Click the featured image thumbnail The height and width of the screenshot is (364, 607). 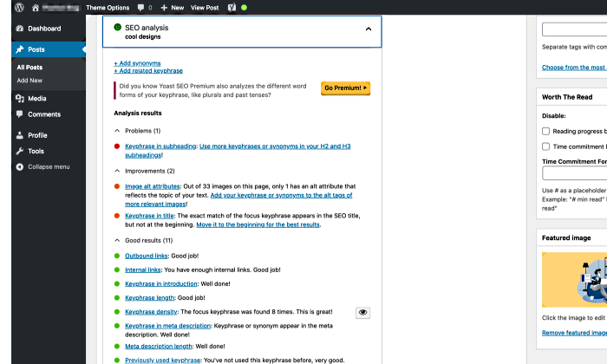coord(574,278)
